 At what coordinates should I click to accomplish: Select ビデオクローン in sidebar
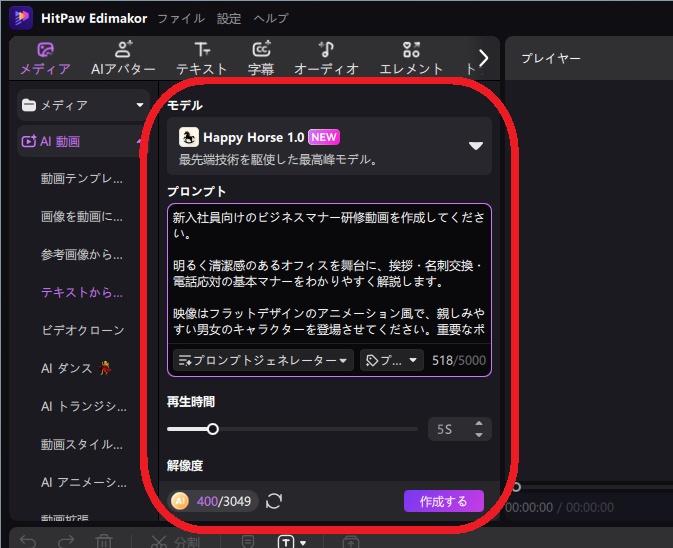coord(83,330)
